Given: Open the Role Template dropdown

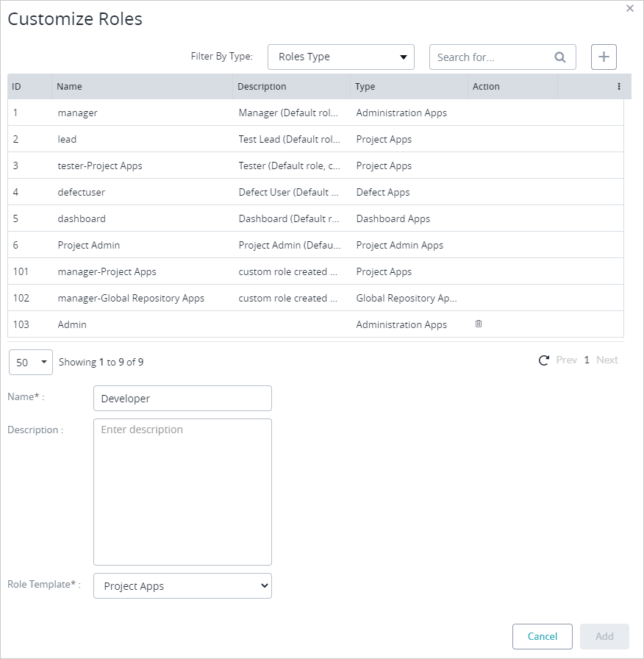Looking at the screenshot, I should [x=182, y=585].
